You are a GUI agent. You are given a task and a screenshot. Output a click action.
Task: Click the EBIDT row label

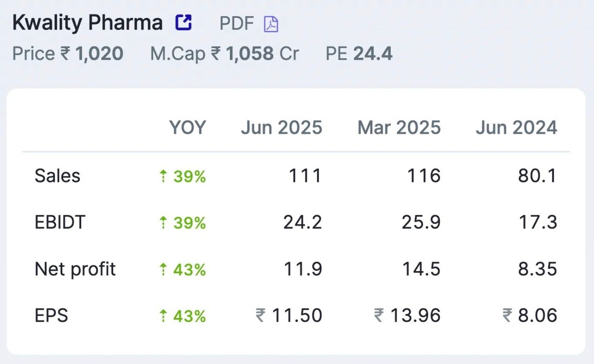[x=60, y=222]
